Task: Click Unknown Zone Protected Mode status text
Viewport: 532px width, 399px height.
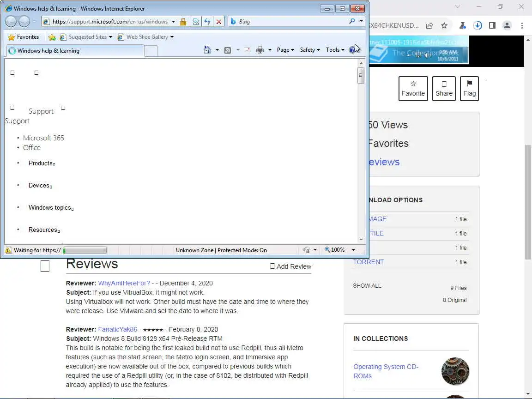Action: click(221, 250)
